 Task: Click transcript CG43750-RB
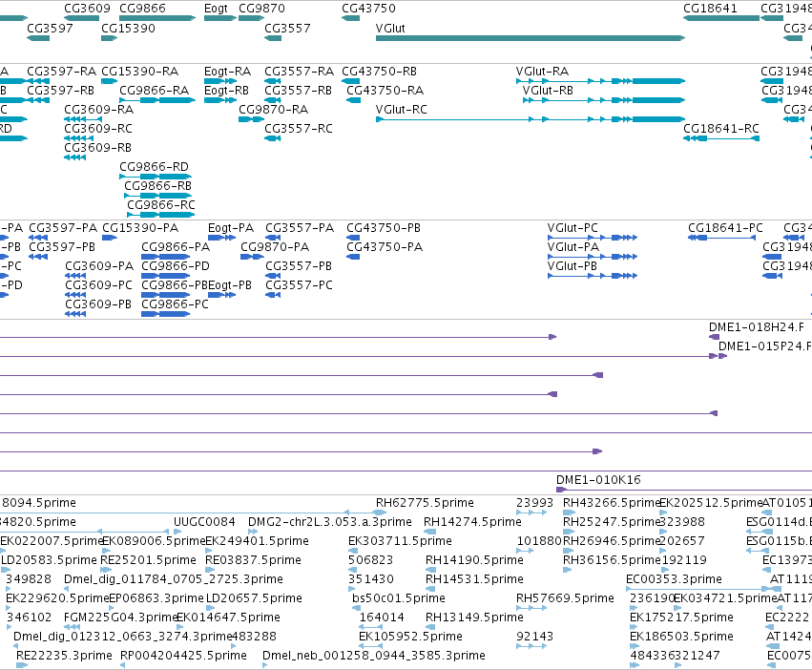pyautogui.click(x=350, y=81)
